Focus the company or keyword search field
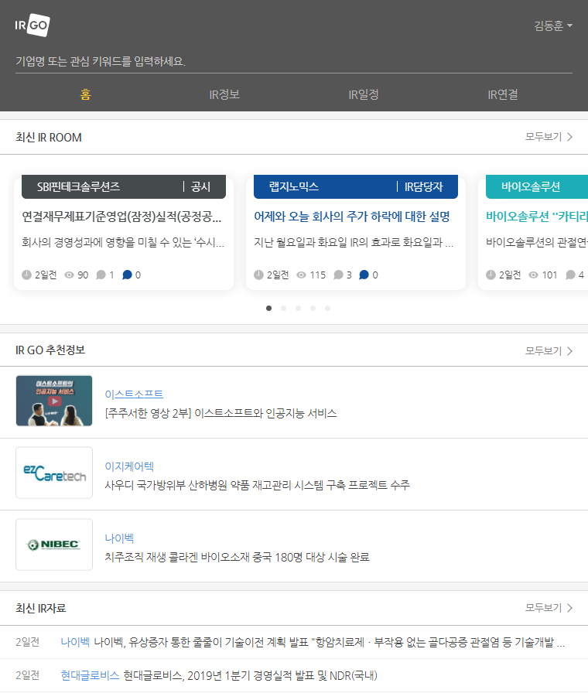 294,62
